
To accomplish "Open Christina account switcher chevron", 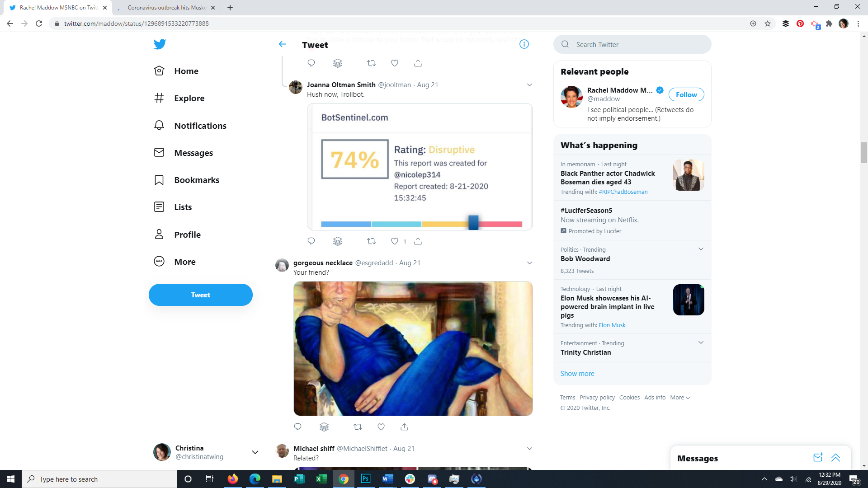I will [255, 452].
